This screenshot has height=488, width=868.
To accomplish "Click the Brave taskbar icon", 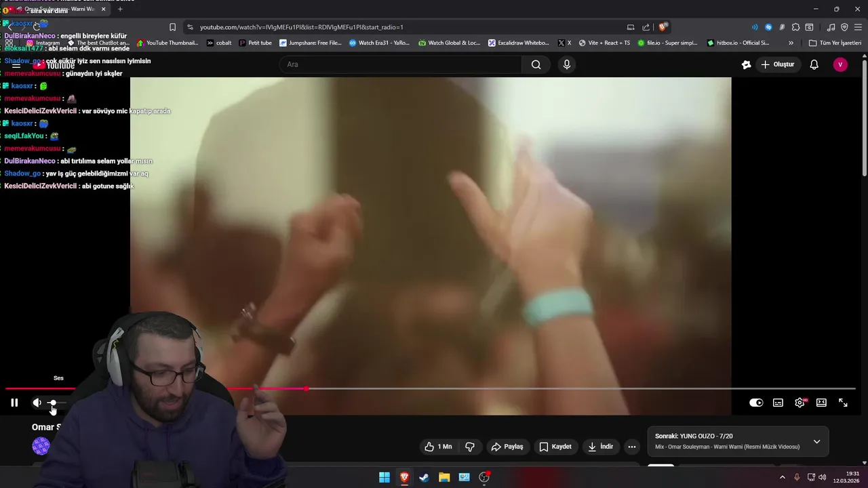I will tap(404, 477).
